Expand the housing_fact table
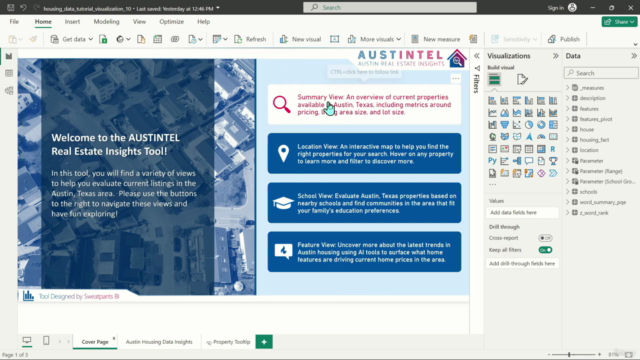Image resolution: width=640 pixels, height=360 pixels. (567, 140)
